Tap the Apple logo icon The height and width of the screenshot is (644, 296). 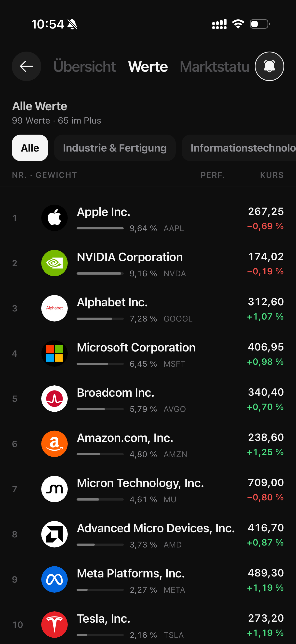coord(54,218)
